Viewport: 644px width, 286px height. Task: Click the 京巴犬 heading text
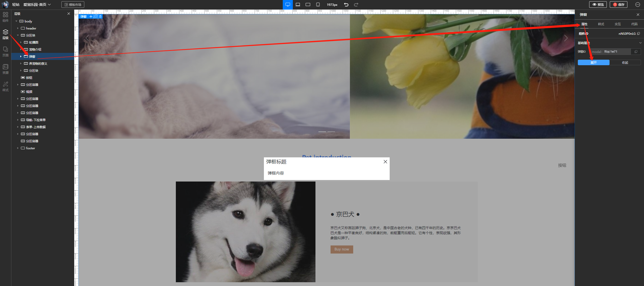[x=345, y=214]
